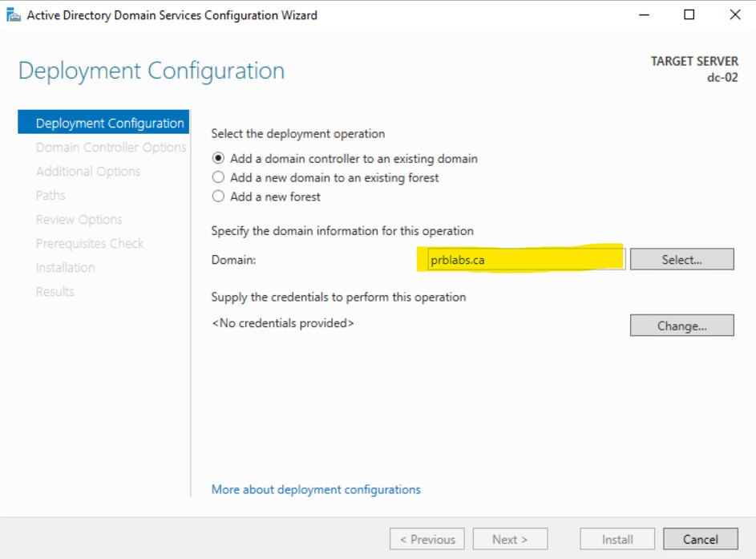756x559 pixels.
Task: Jump to Review Options step
Action: click(79, 220)
